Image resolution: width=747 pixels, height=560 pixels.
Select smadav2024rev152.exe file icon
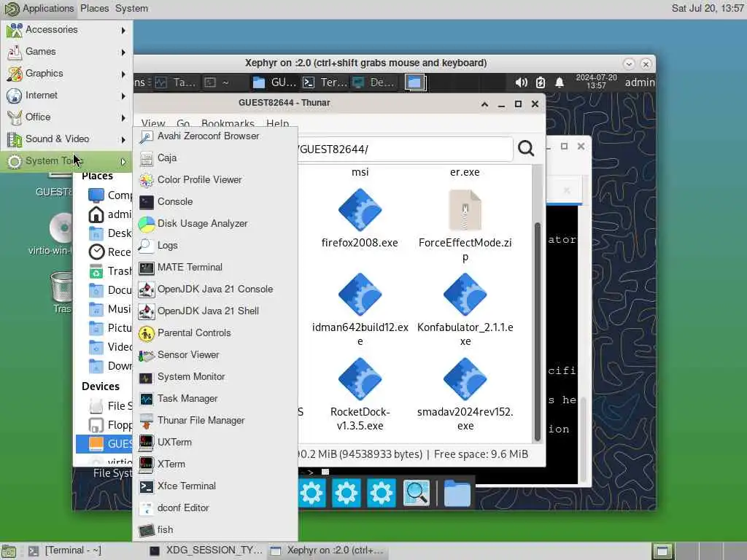(x=465, y=379)
